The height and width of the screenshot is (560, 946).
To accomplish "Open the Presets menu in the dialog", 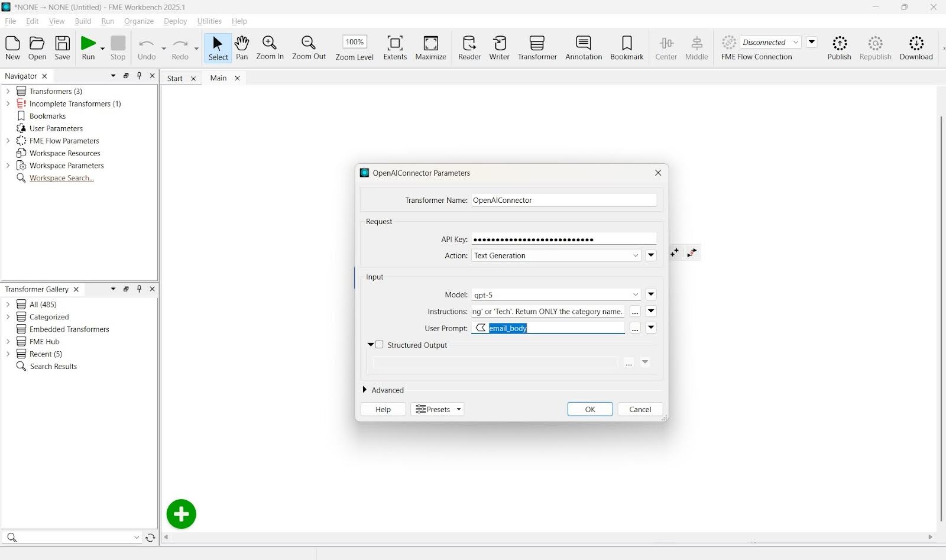I will [x=437, y=409].
